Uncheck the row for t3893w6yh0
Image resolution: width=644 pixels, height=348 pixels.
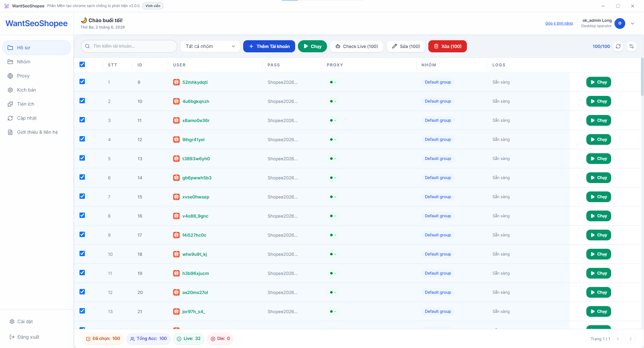coord(82,158)
